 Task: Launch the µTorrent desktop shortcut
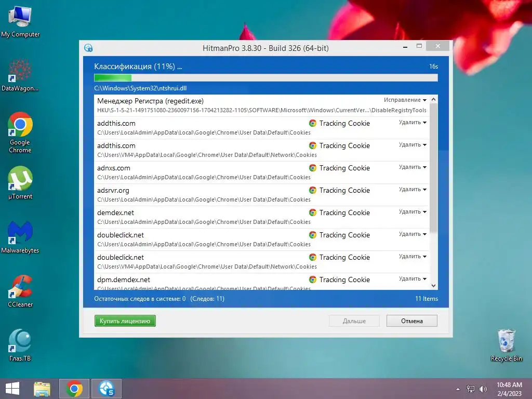[x=20, y=182]
